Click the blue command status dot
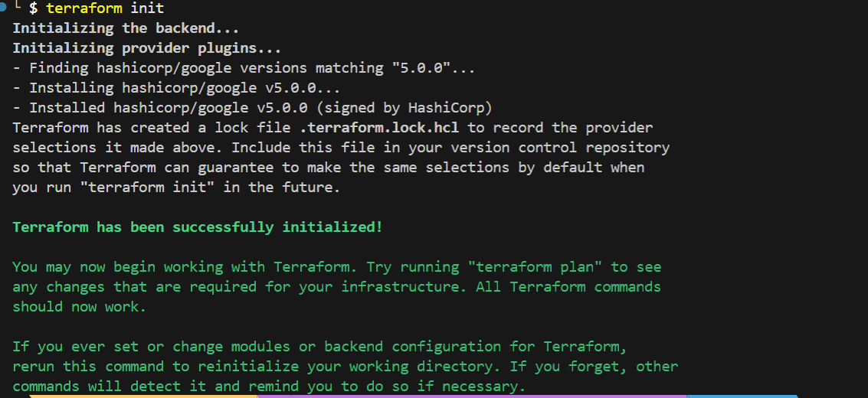Screen dimensions: 868x398 pos(3,8)
